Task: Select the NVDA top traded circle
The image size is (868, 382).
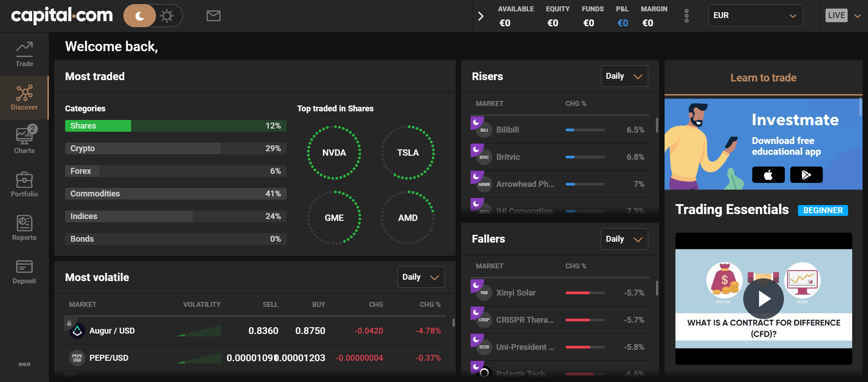Action: [334, 153]
